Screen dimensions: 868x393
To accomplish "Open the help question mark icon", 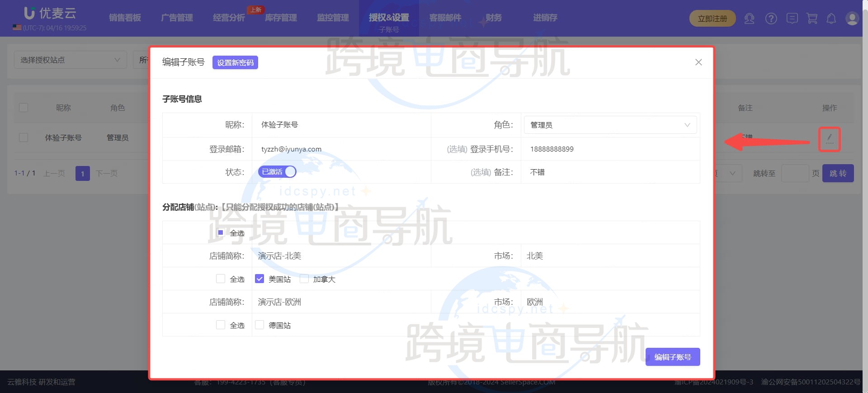I will 771,19.
